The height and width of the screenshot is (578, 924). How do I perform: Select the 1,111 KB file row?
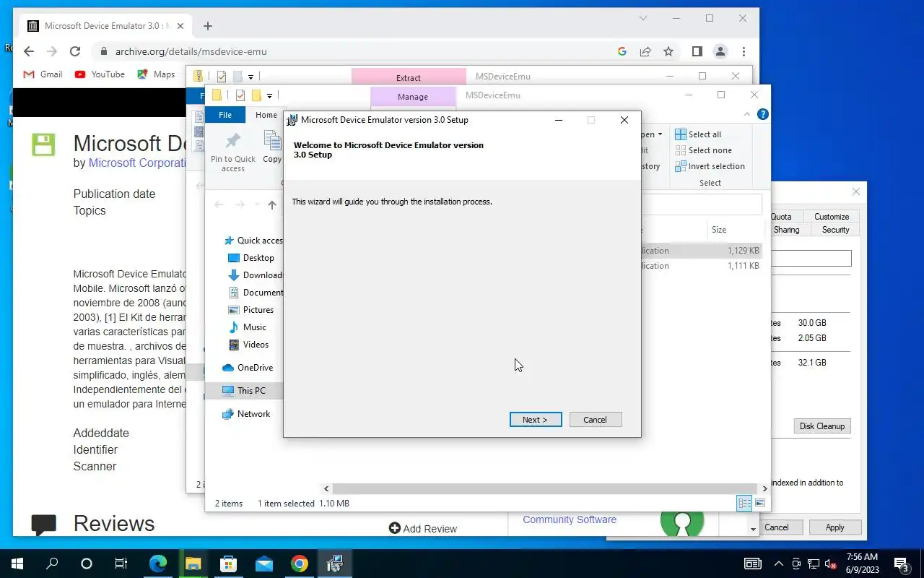[x=701, y=266]
